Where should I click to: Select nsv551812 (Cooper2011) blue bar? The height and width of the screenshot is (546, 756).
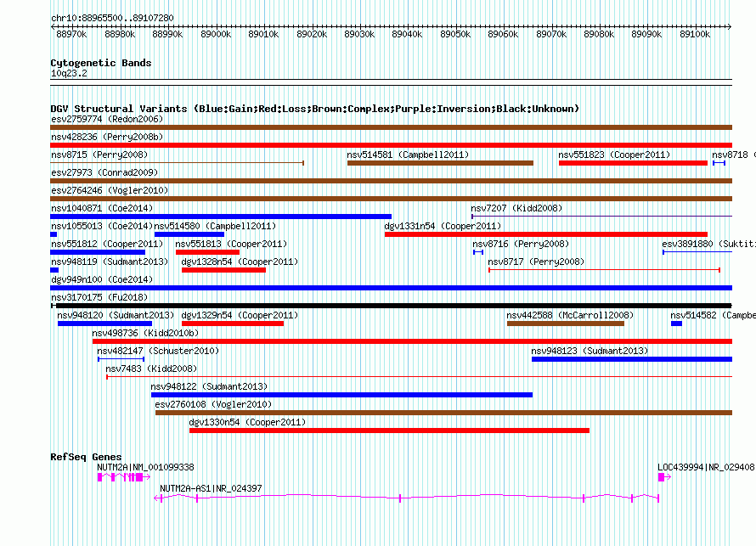point(98,252)
